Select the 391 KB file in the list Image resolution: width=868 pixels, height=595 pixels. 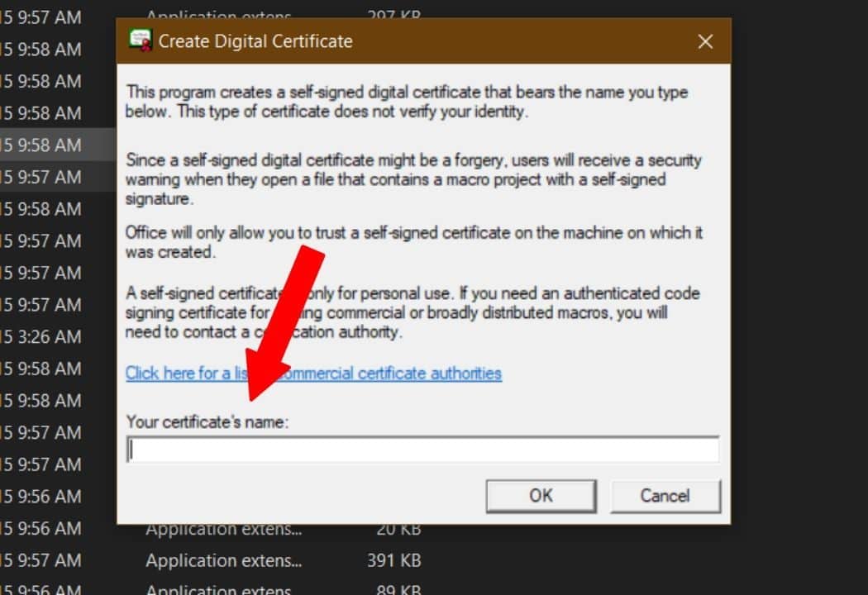(393, 561)
